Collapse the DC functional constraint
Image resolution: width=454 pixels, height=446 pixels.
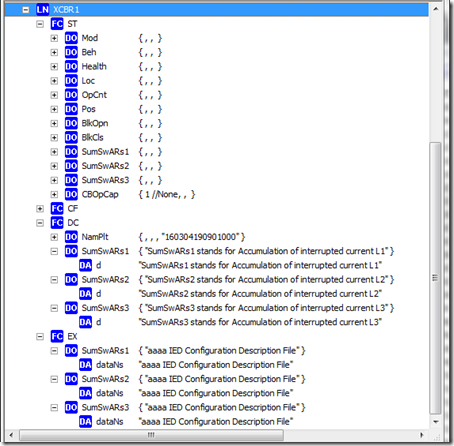pos(40,223)
